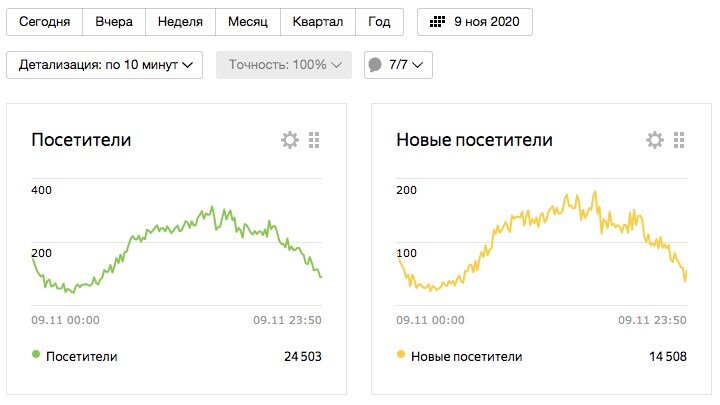This screenshot has height=405, width=720.
Task: Click grid drag handle on Посетители widget
Action: (x=314, y=141)
